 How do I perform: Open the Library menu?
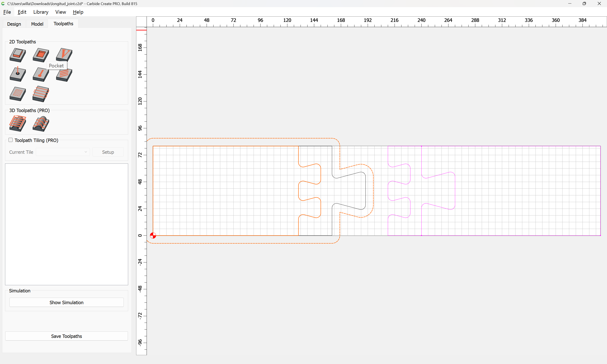(x=41, y=12)
